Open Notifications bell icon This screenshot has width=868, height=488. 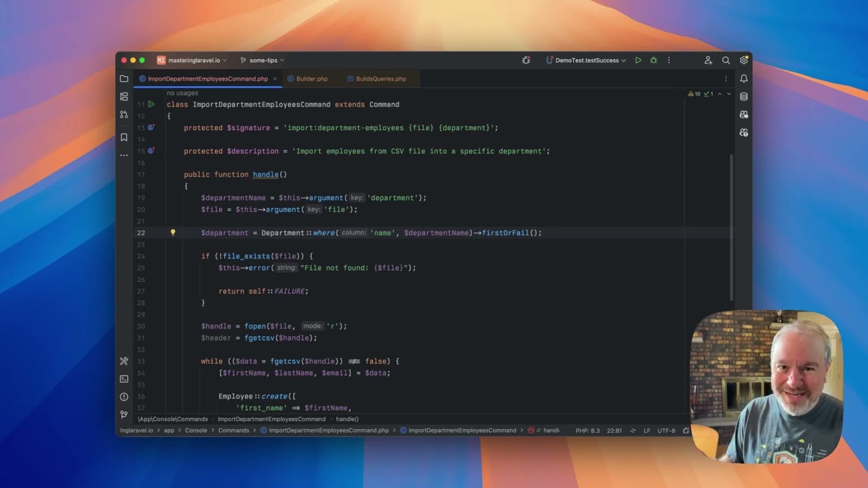coord(744,79)
